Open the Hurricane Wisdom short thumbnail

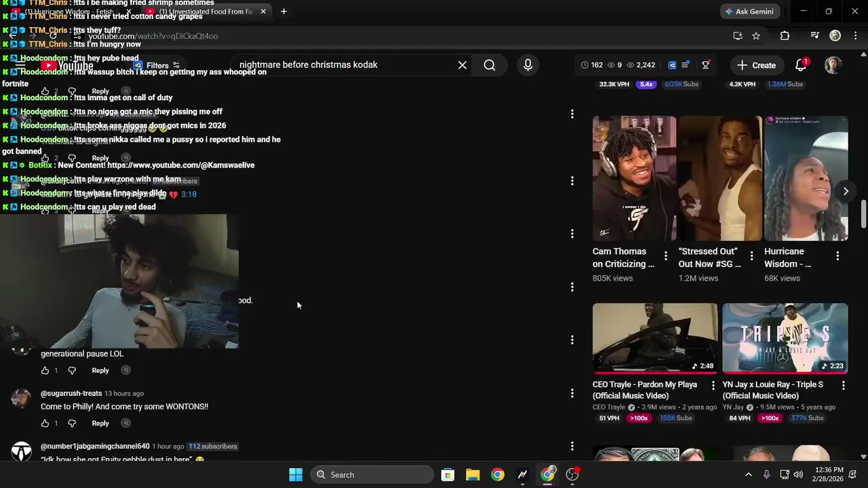tap(806, 178)
